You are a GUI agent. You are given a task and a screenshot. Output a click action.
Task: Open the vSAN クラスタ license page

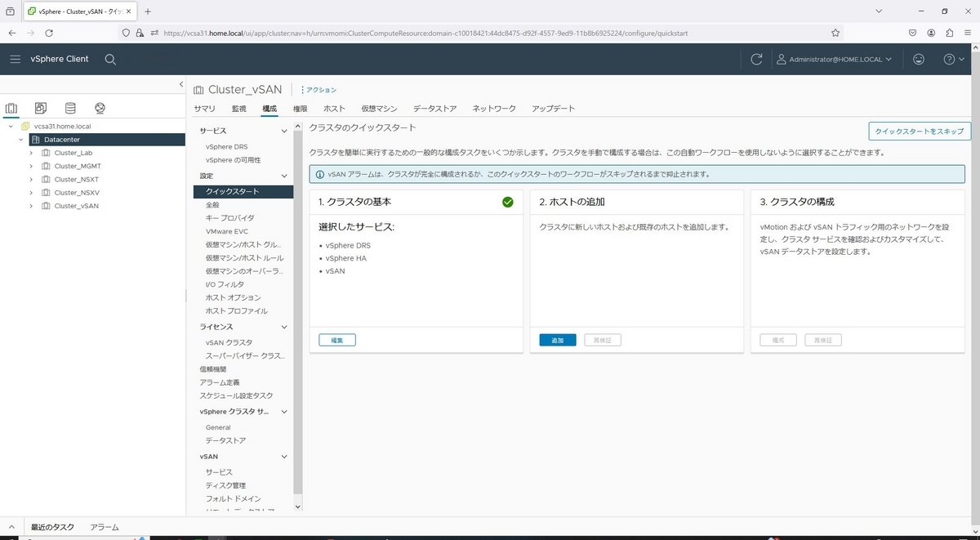coord(229,342)
